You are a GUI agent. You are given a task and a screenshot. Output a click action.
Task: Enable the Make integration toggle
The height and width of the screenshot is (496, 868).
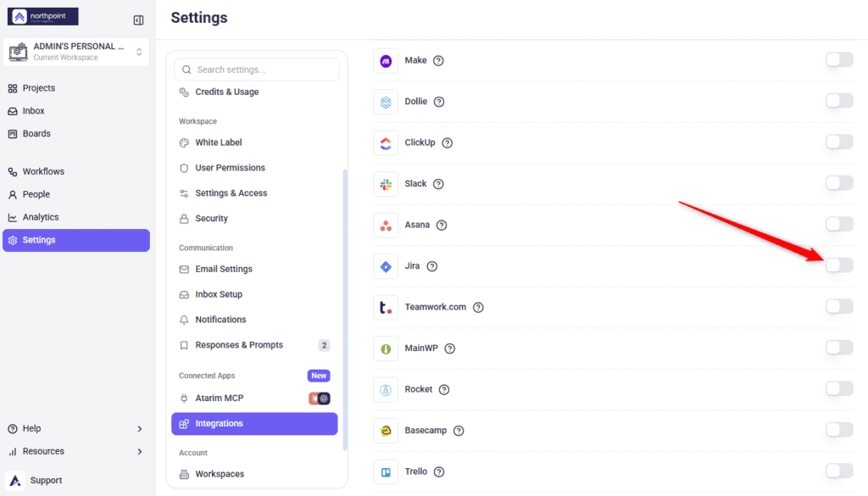point(839,59)
